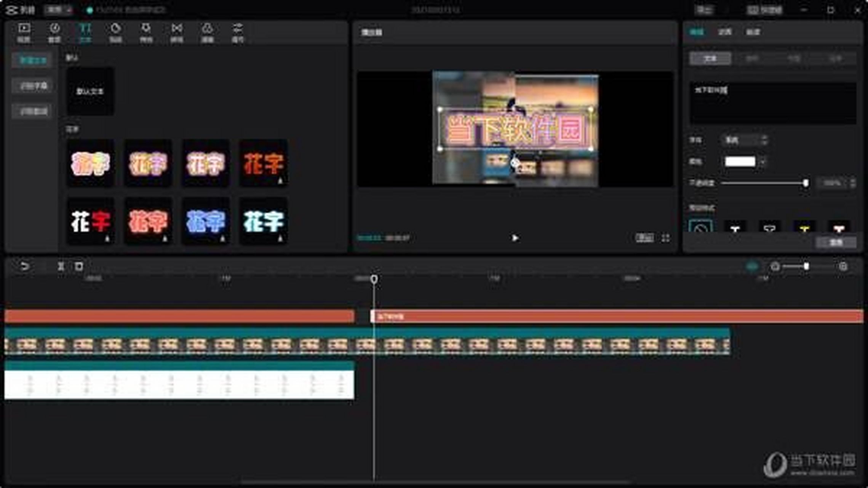Click the split clip tool icon
This screenshot has width=868, height=488.
pyautogui.click(x=61, y=266)
